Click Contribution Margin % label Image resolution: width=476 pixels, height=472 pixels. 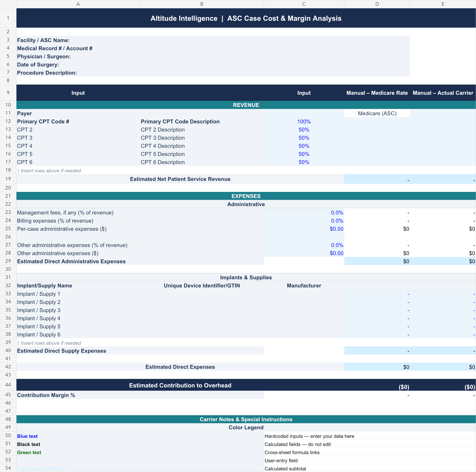[x=46, y=395]
